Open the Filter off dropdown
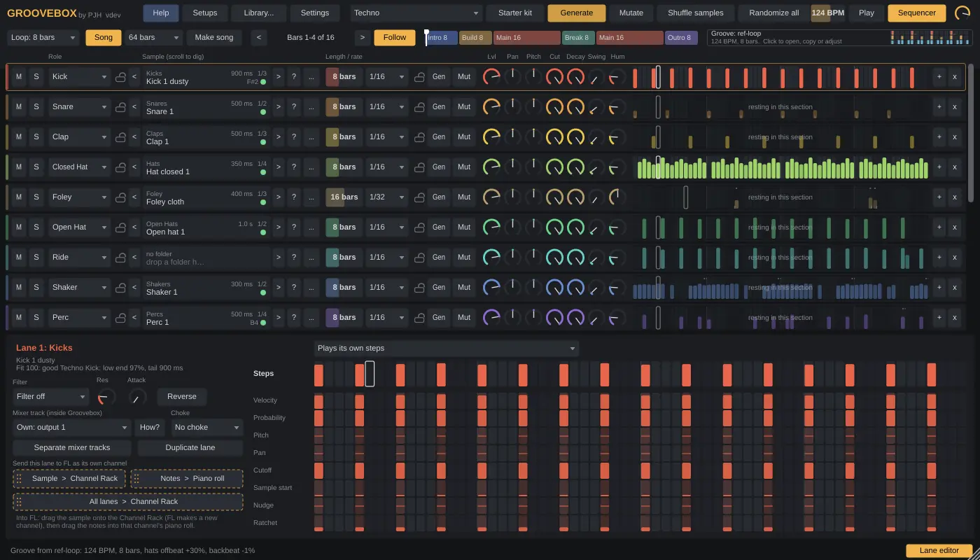 pyautogui.click(x=50, y=397)
